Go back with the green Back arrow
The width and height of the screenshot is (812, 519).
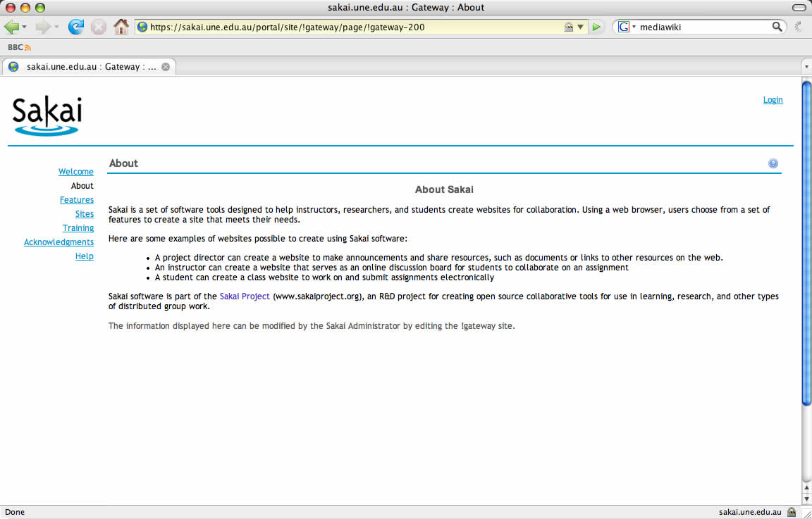click(11, 27)
